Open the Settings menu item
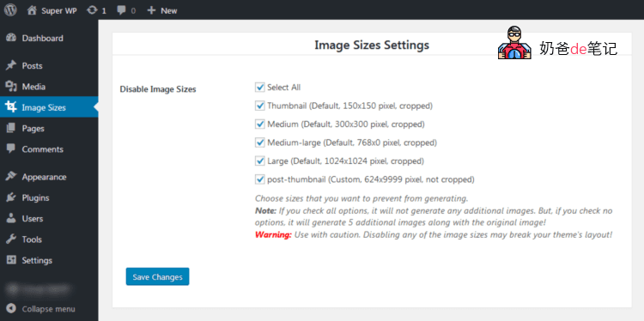This screenshot has height=321, width=644. [x=49, y=260]
